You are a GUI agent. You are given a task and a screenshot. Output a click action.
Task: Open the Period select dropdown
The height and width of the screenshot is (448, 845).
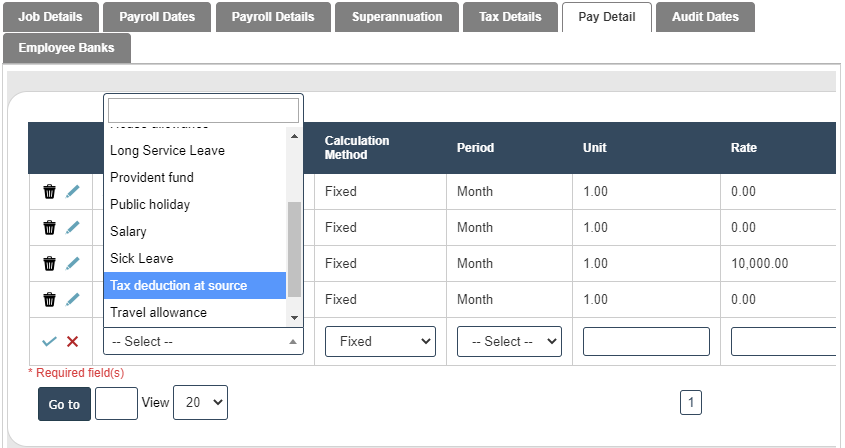click(x=509, y=341)
